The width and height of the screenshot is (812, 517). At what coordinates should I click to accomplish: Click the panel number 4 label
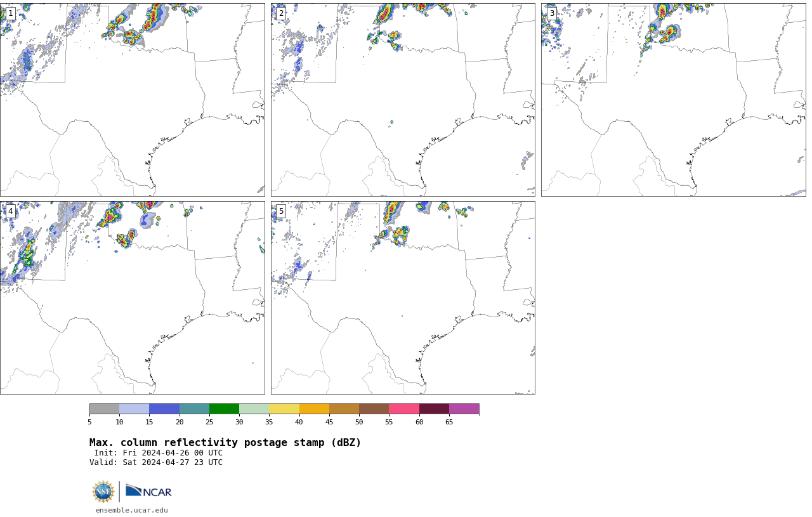(10, 211)
